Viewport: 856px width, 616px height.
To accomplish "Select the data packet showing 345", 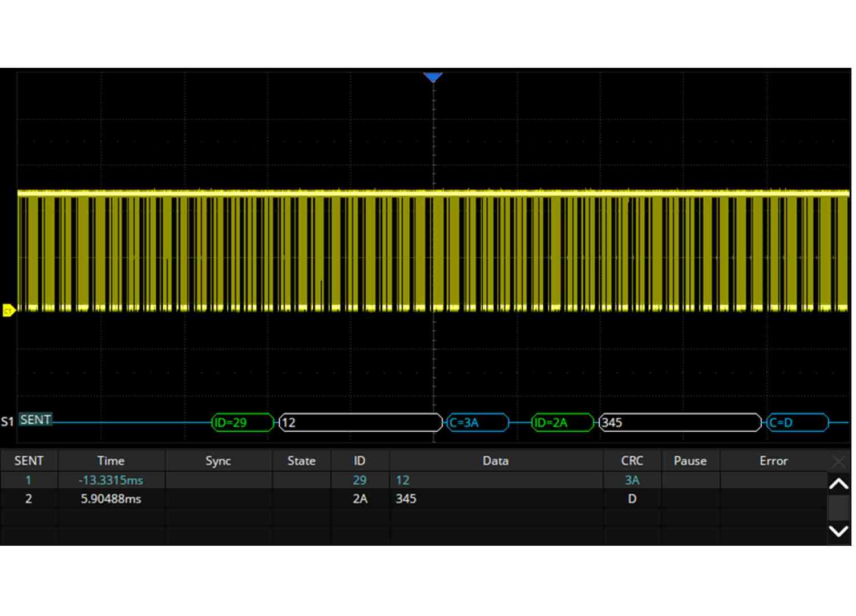I will click(680, 423).
